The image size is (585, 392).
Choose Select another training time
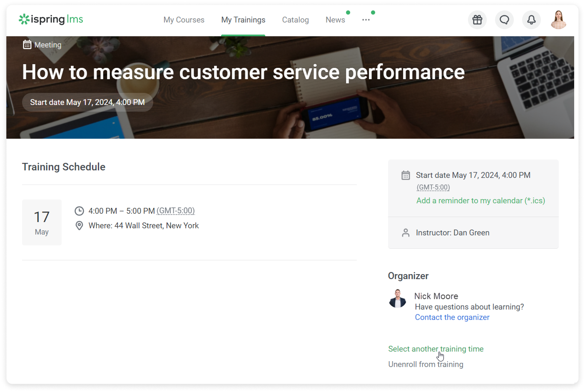(x=436, y=349)
